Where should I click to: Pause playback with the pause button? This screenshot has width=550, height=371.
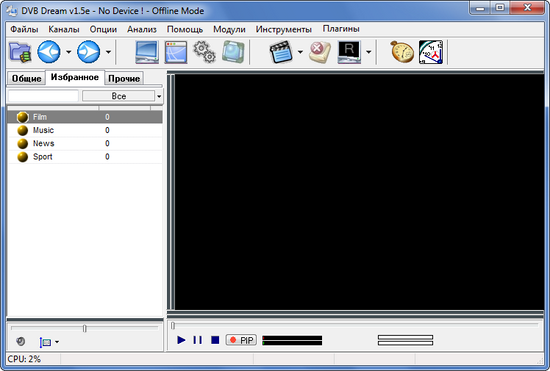pos(197,340)
